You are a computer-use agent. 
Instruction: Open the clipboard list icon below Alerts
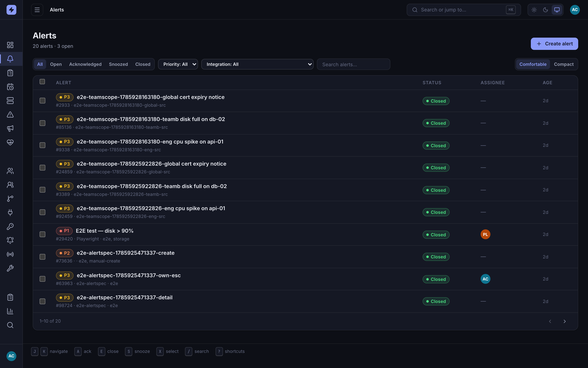point(10,73)
